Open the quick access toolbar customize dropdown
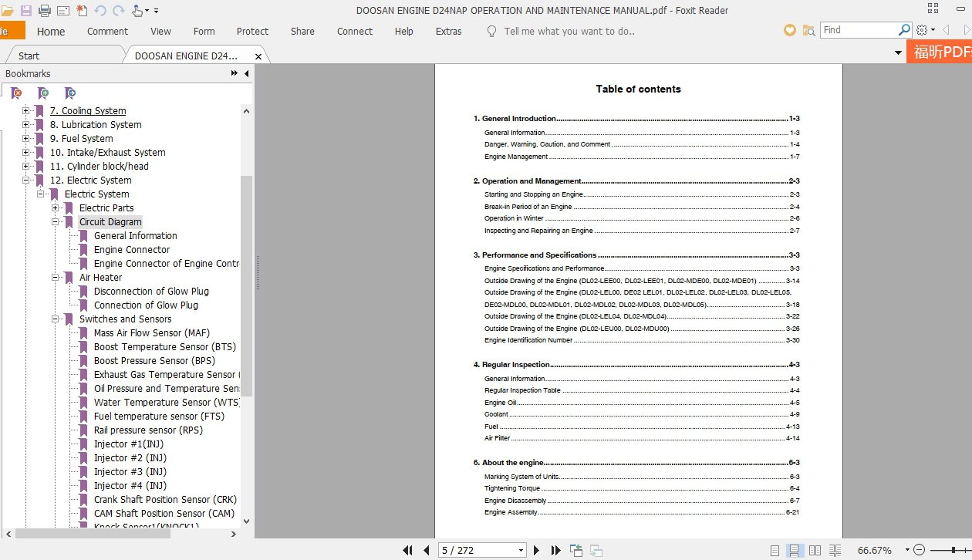The image size is (972, 560). 157,11
